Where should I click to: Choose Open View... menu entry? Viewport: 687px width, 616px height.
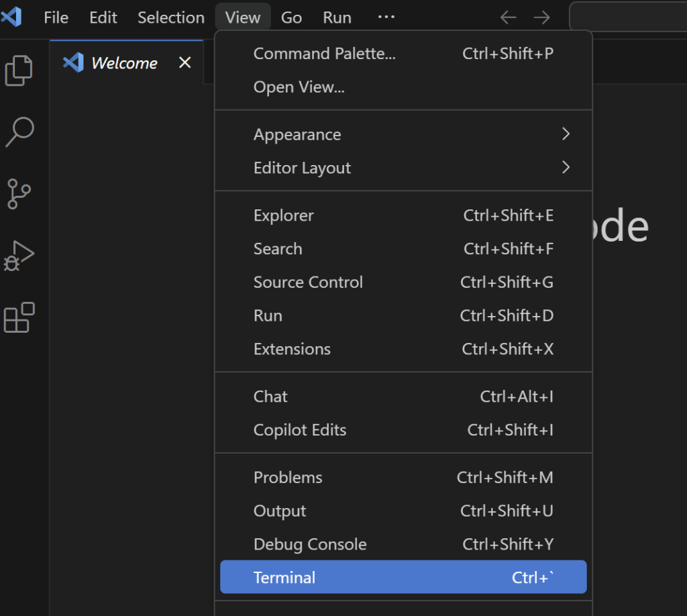pyautogui.click(x=403, y=87)
